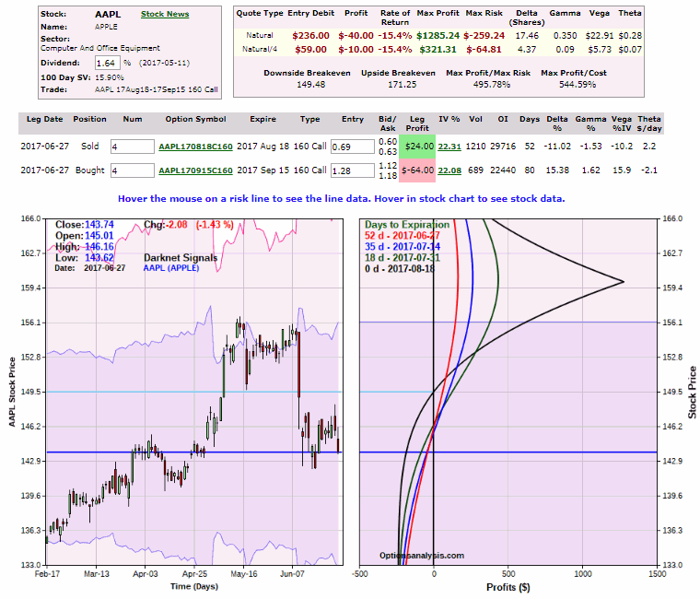The image size is (700, 599).
Task: Click the Natural entry debit $236.00
Action: pyautogui.click(x=310, y=36)
